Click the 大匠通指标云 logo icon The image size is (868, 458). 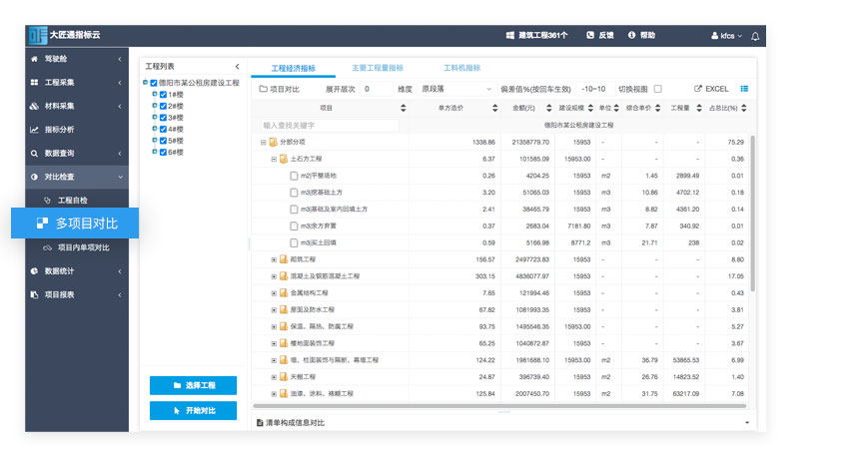point(38,35)
